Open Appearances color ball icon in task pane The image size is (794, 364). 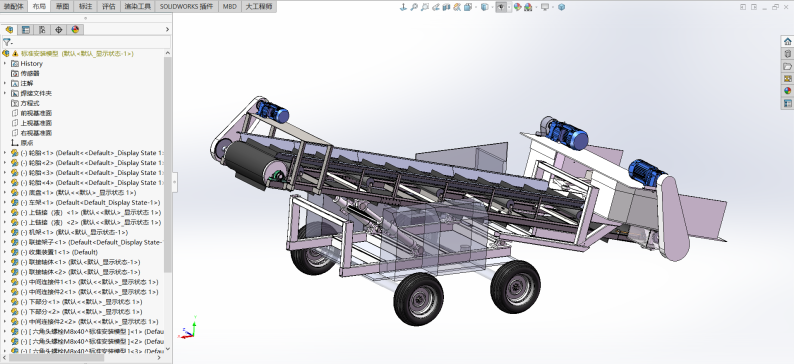coord(787,91)
